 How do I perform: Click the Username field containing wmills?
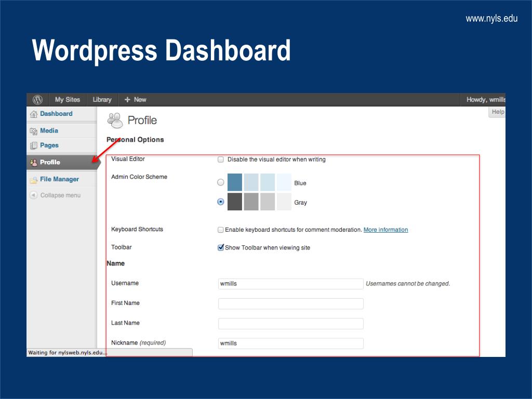[291, 284]
